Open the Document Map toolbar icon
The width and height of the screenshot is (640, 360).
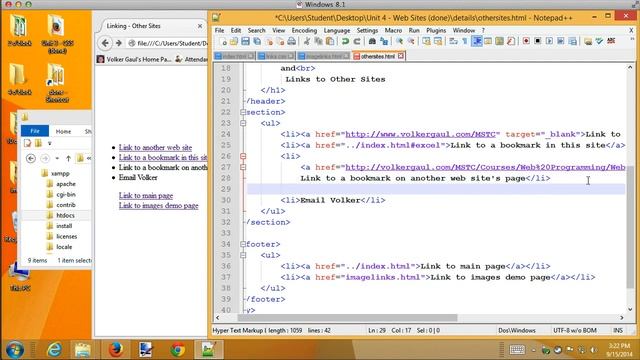click(x=499, y=41)
